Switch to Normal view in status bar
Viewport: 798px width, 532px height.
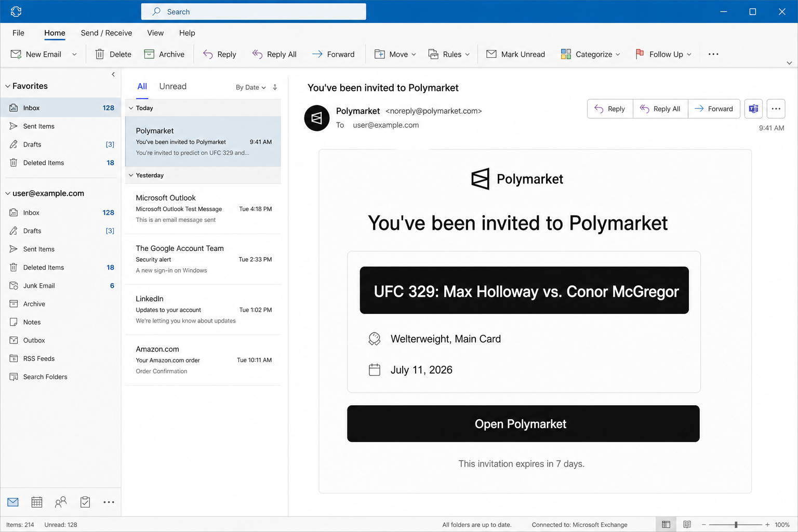click(666, 525)
